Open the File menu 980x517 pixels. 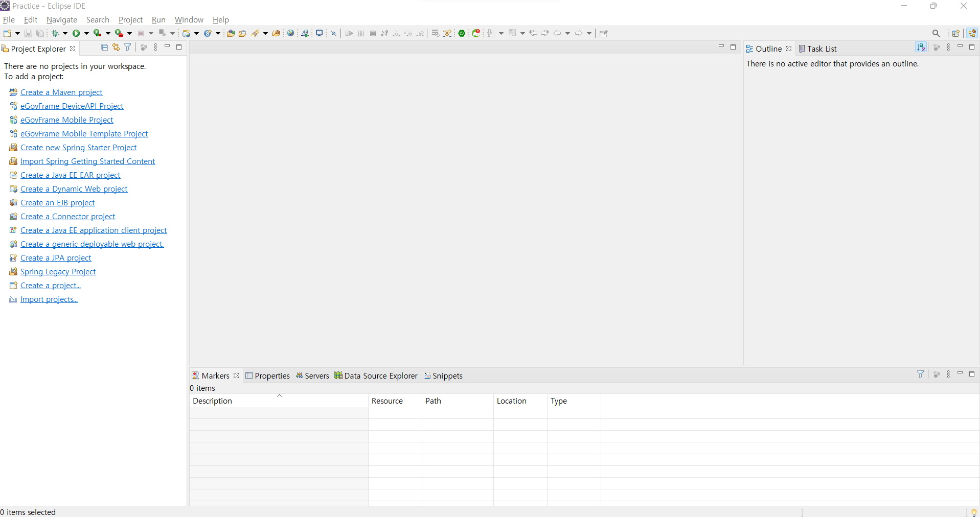[x=9, y=19]
